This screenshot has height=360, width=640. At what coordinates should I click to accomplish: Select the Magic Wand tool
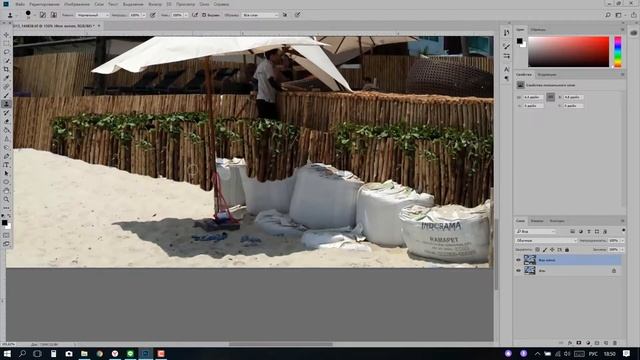(6, 61)
